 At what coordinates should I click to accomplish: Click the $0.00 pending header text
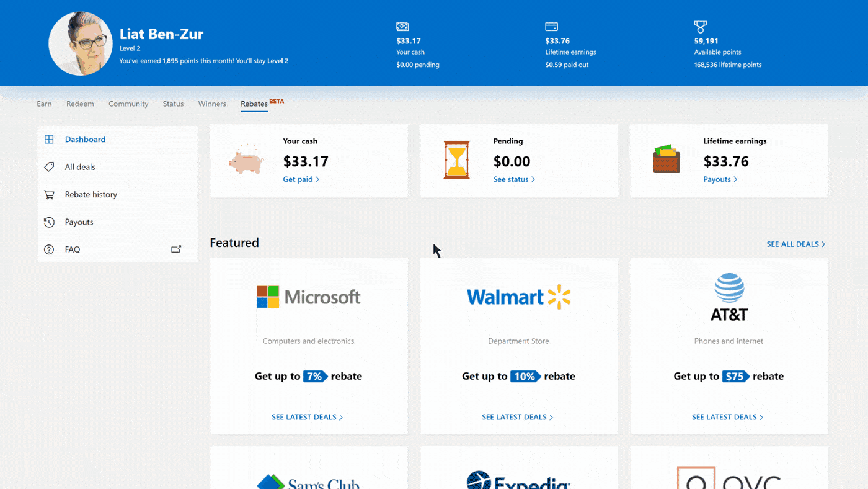pyautogui.click(x=418, y=65)
